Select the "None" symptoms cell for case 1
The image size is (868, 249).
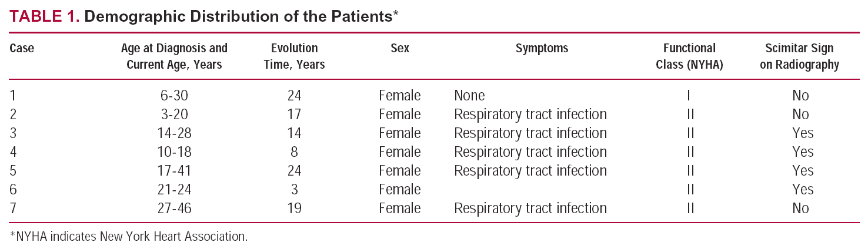tap(469, 96)
